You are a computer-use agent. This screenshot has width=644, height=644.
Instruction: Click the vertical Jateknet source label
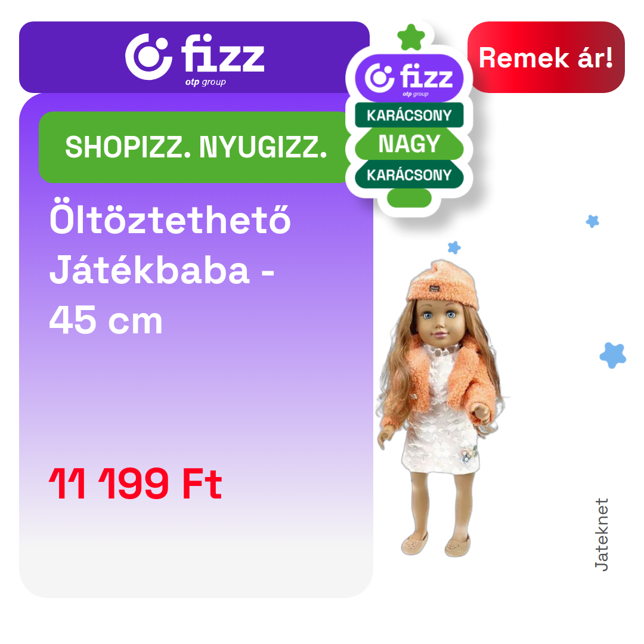coord(601,534)
